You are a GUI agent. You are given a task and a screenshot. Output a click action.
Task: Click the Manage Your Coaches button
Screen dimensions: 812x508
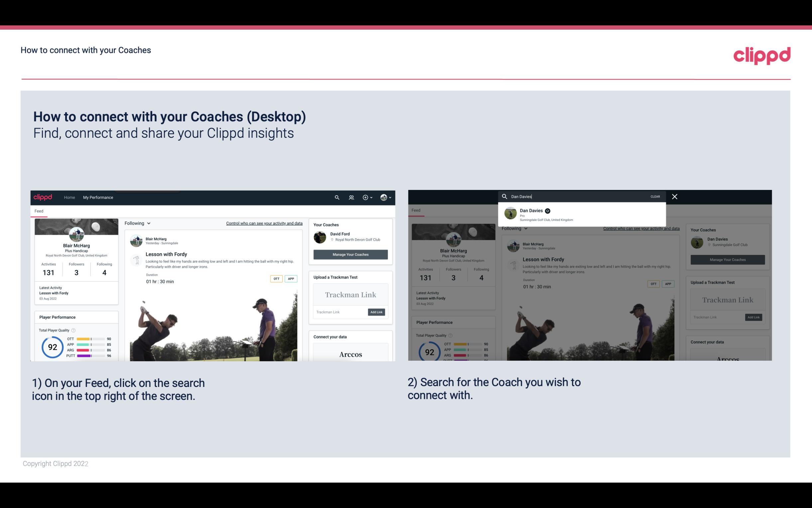350,254
